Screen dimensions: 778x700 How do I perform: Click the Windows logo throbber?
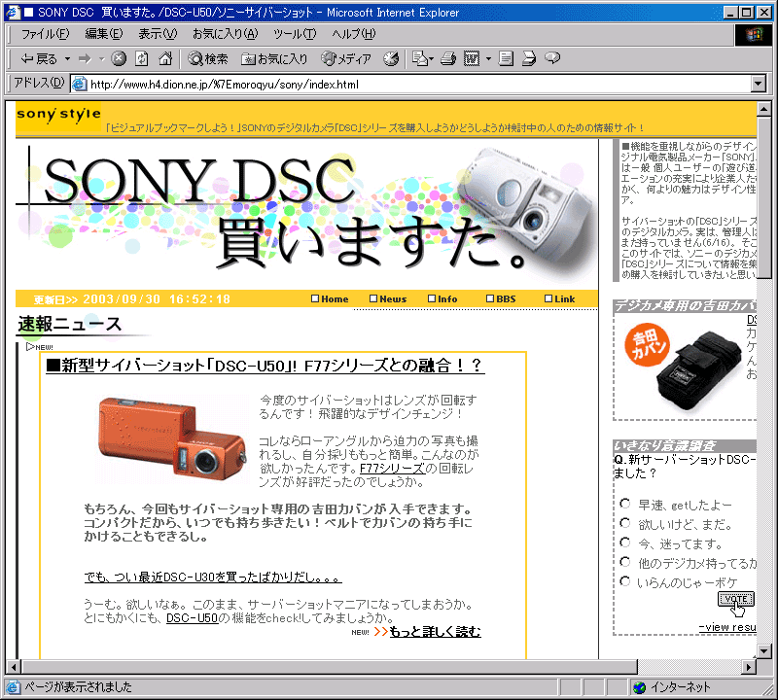753,34
